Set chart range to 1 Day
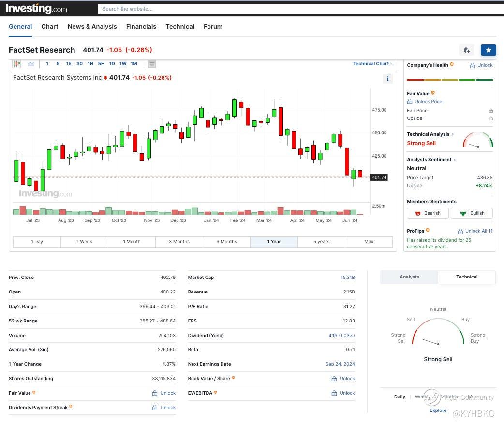504x425 pixels. [37, 242]
